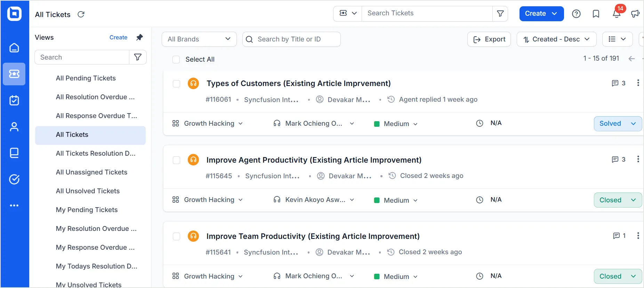Viewport: 644px width, 288px height.
Task: Refresh the All Tickets list
Action: pyautogui.click(x=81, y=14)
